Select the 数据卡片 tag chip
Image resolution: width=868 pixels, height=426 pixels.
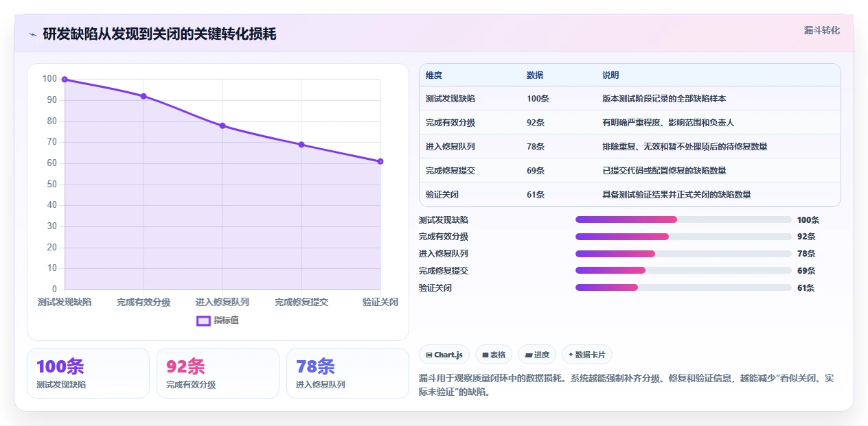click(587, 355)
